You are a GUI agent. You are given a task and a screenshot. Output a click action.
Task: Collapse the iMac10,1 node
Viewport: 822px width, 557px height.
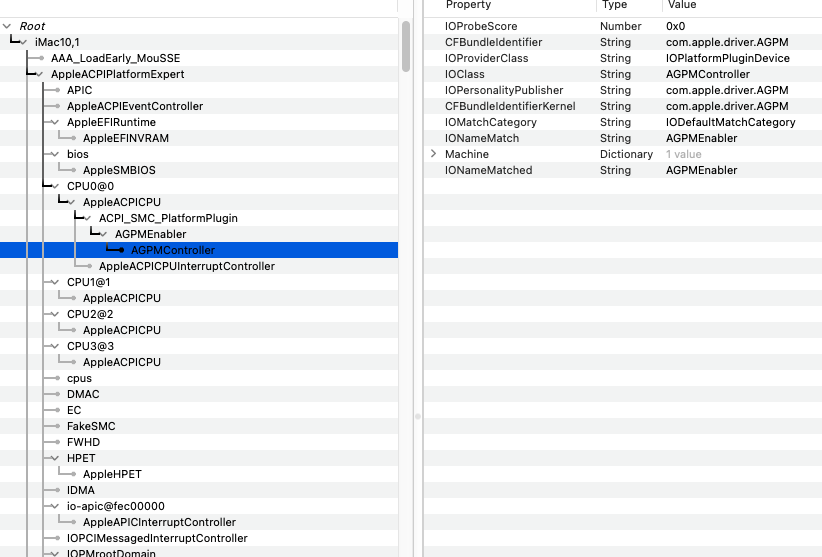pos(24,42)
